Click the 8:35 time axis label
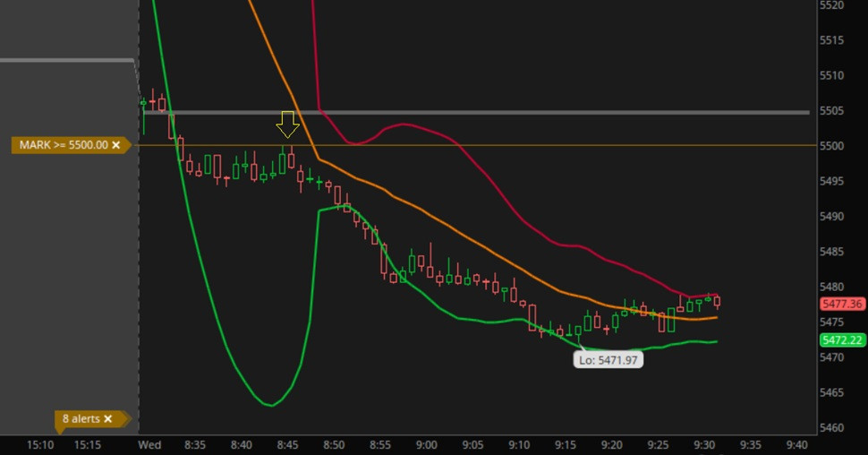Viewport: 868px width, 455px height. click(195, 445)
